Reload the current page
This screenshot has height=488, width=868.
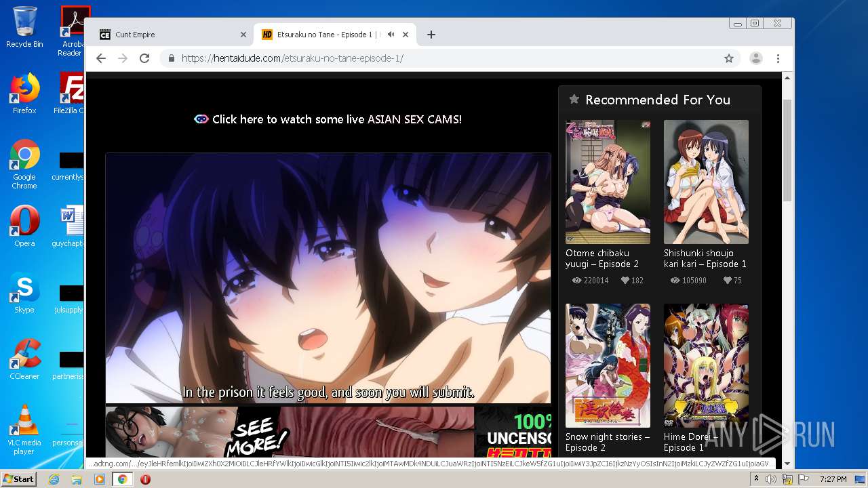coord(144,58)
